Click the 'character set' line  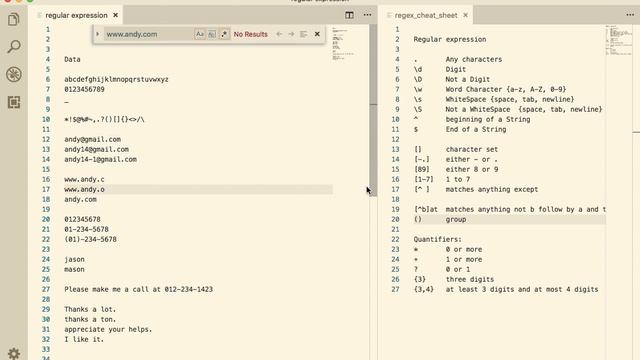coord(456,149)
